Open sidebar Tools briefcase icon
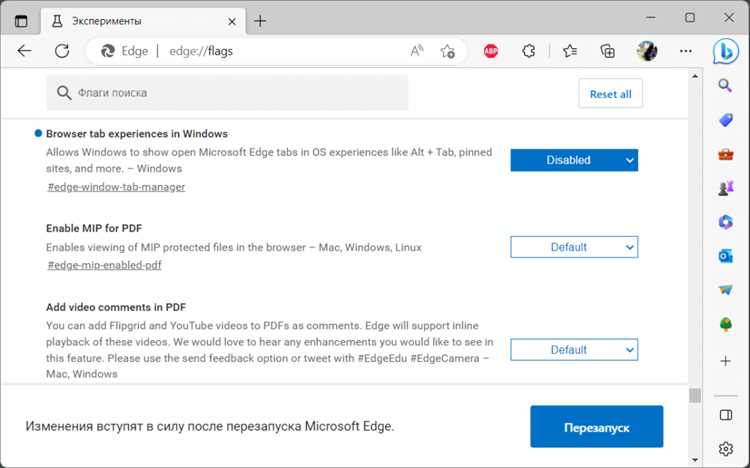The width and height of the screenshot is (750, 468). click(726, 155)
